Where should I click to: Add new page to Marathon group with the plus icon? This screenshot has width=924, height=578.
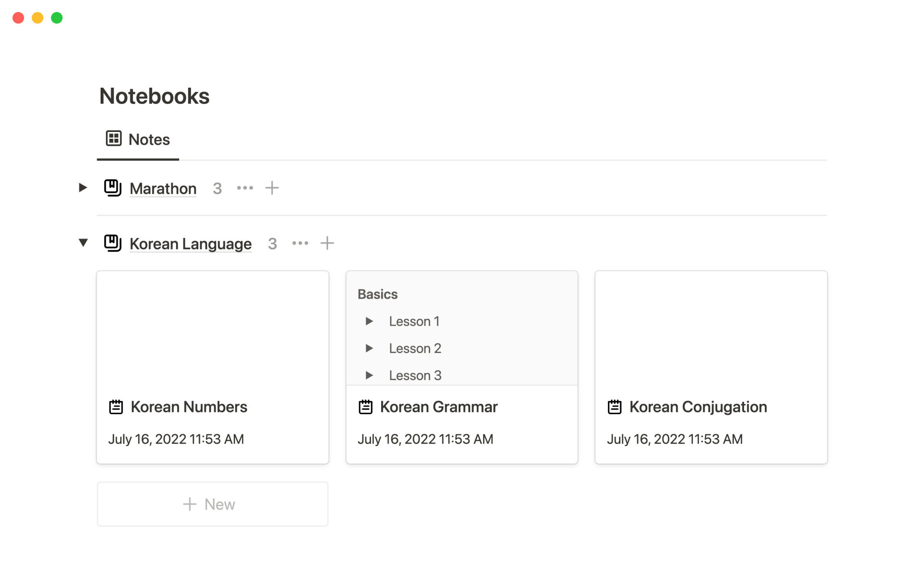coord(272,188)
